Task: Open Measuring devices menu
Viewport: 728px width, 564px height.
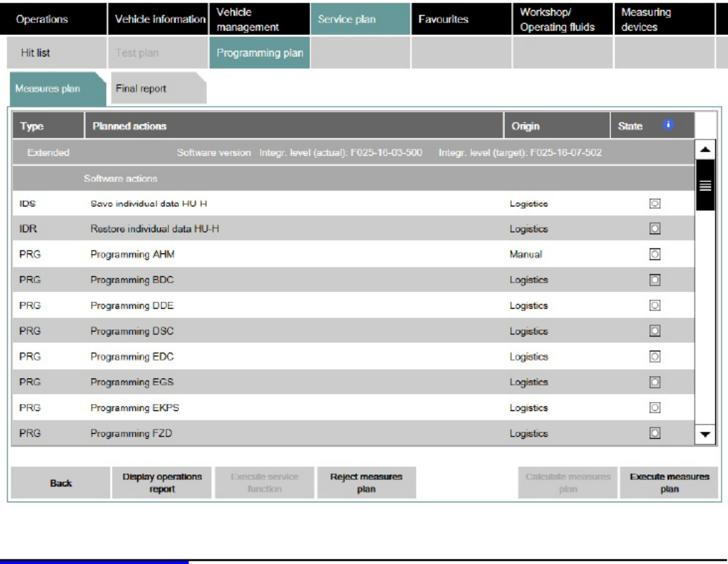Action: [664, 19]
